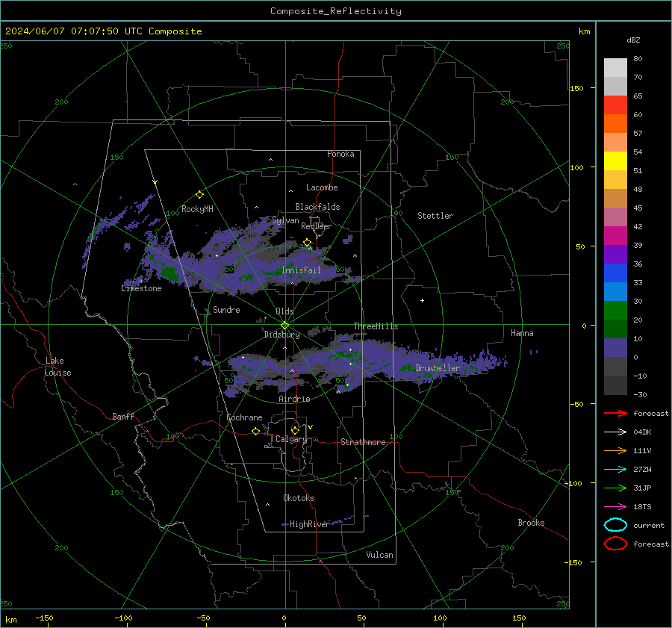This screenshot has height=628, width=672.
Task: Click the Calgary city label
Action: (291, 439)
